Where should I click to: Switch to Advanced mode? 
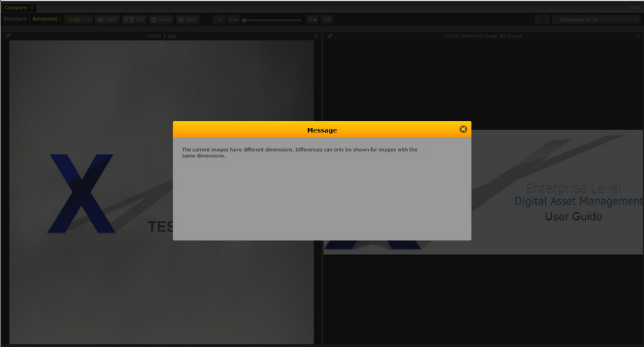pyautogui.click(x=44, y=19)
